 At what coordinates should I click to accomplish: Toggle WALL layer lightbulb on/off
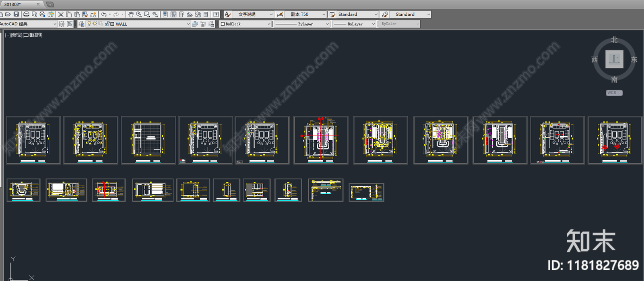click(x=89, y=24)
